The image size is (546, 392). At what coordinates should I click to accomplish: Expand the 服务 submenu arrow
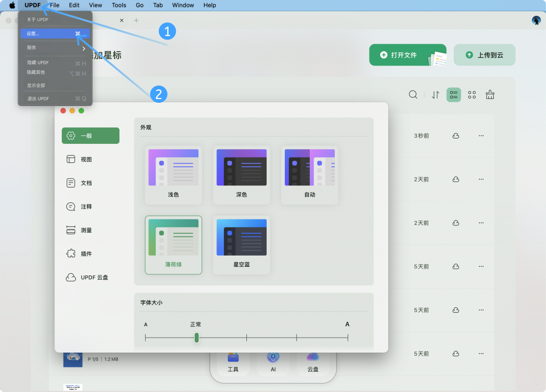click(84, 48)
